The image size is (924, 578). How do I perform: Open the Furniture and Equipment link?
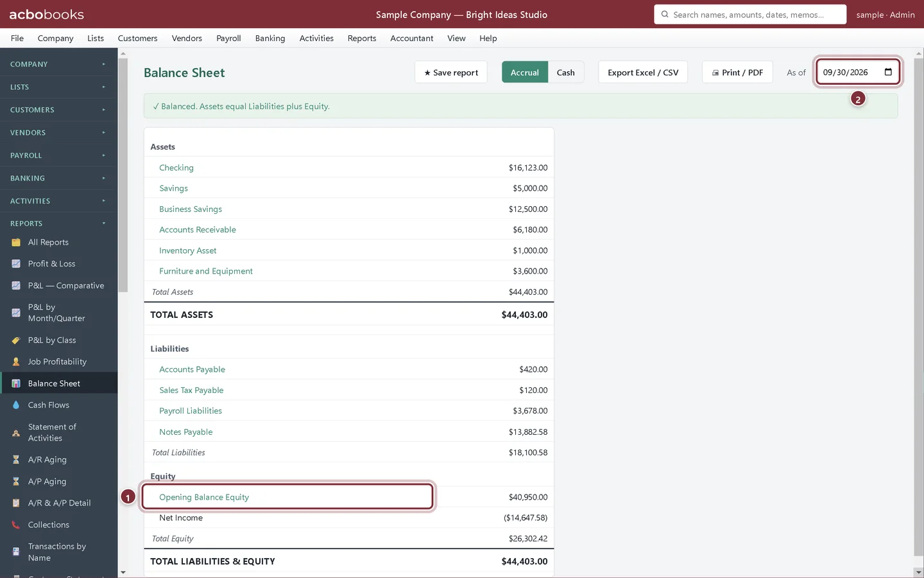tap(206, 271)
